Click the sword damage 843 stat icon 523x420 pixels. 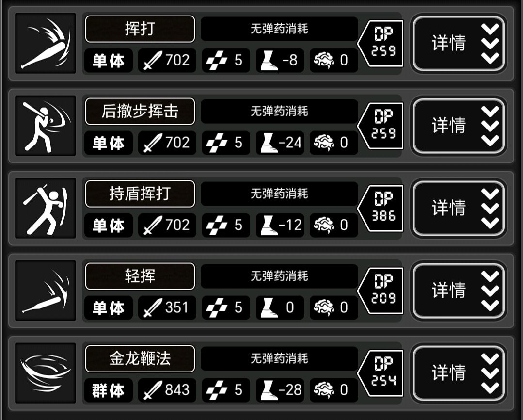click(153, 390)
